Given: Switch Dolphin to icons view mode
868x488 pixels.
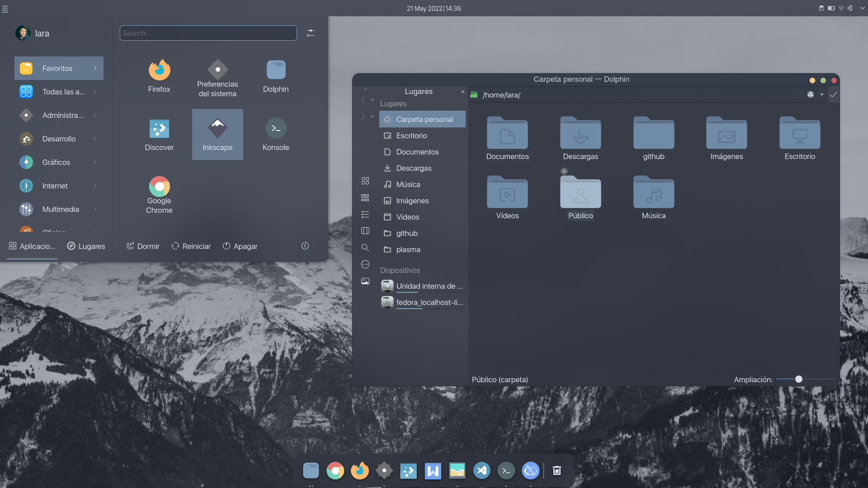Looking at the screenshot, I should click(365, 181).
